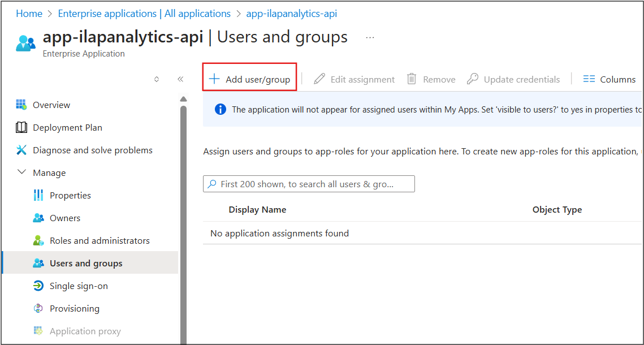Click the Application proxy icon
644x345 pixels.
pos(38,331)
